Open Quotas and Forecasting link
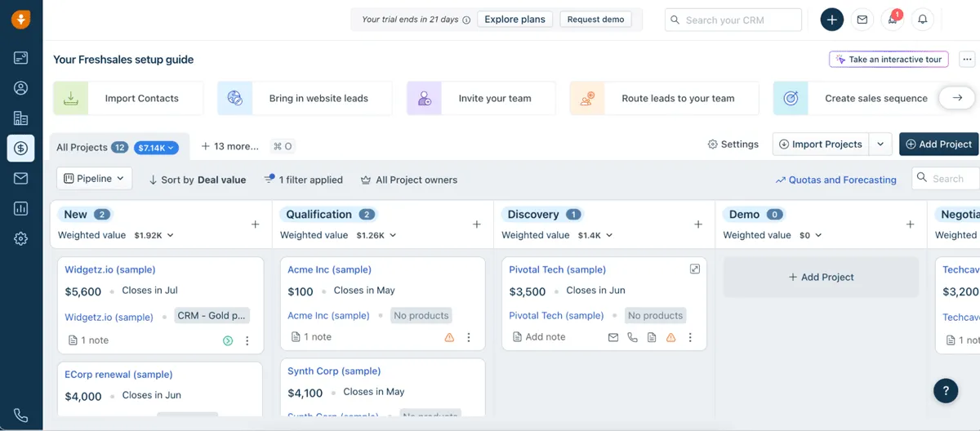The image size is (980, 431). pyautogui.click(x=835, y=180)
